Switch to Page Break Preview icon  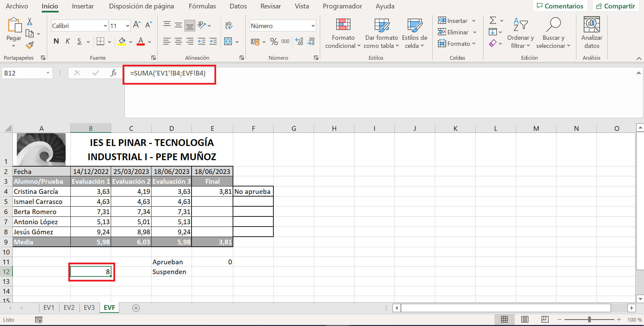click(x=545, y=319)
